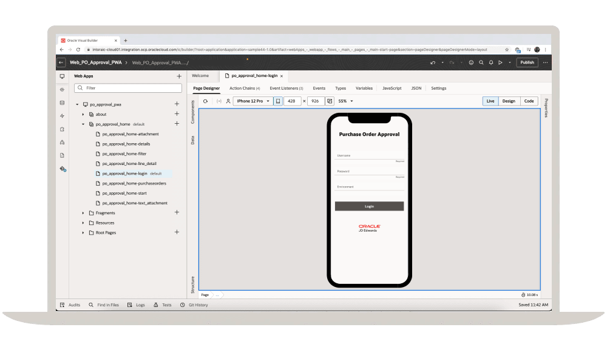
Task: Expand the Root Pages folder
Action: (x=83, y=232)
